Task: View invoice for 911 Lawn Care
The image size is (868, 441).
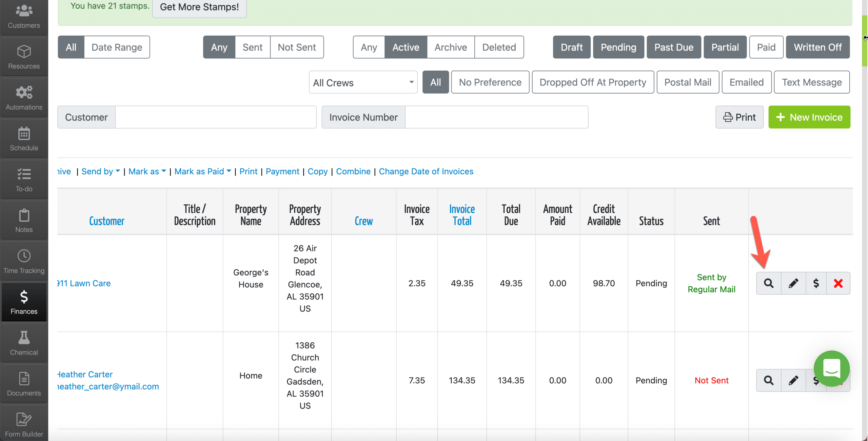Action: (769, 283)
